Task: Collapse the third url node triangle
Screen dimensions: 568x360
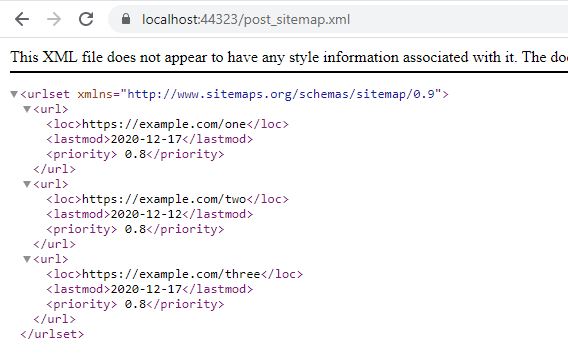Action: coord(27,259)
